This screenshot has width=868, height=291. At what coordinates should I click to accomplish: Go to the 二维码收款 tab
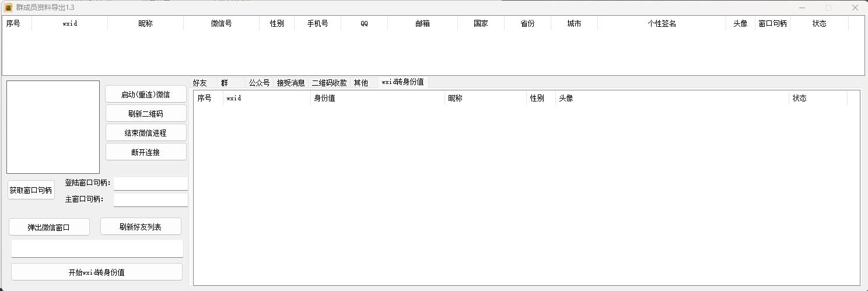329,83
